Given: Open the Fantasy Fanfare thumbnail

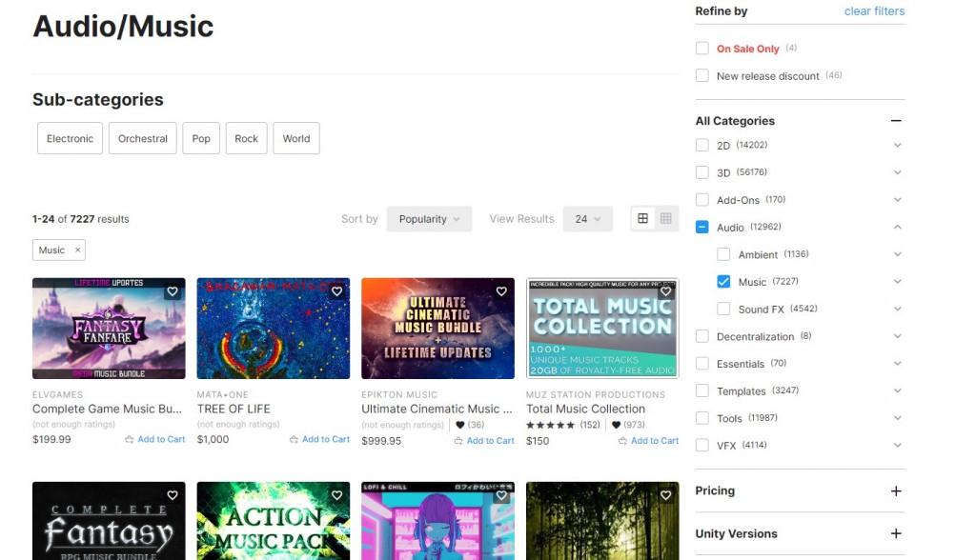Looking at the screenshot, I should [x=109, y=329].
